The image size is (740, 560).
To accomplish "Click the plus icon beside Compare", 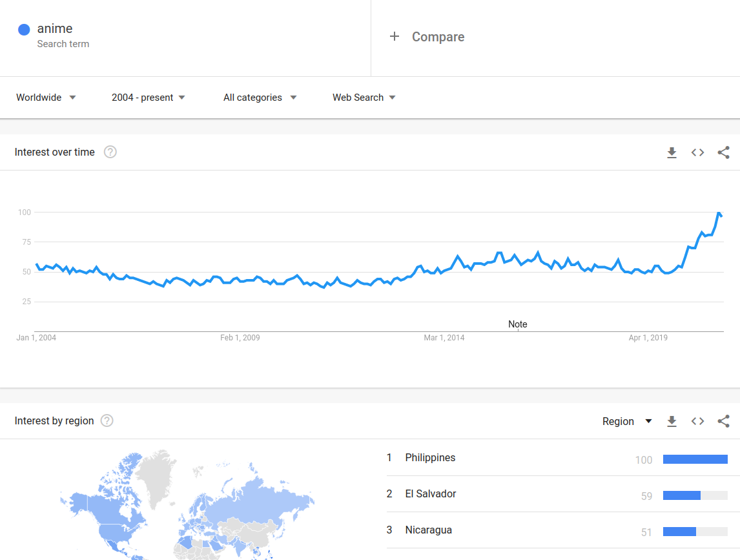I will [395, 37].
